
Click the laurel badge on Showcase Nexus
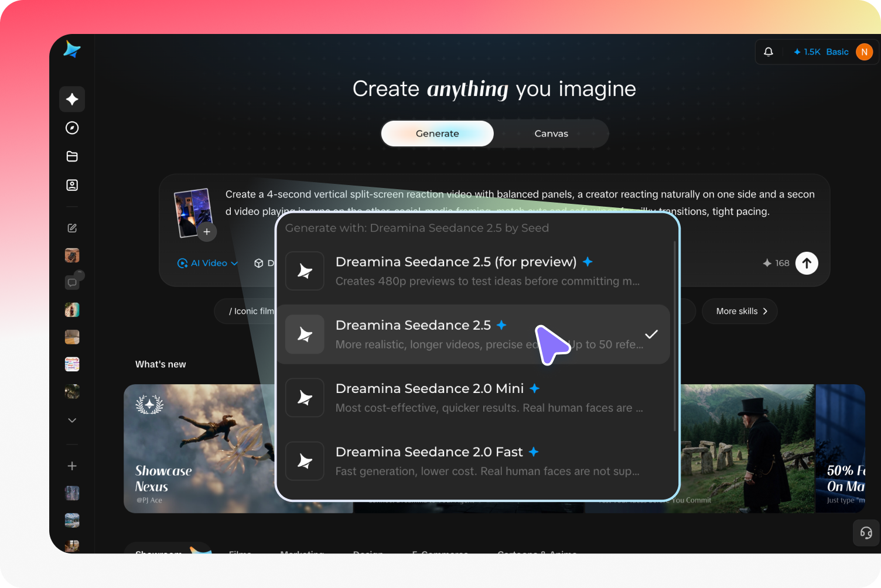pyautogui.click(x=149, y=404)
